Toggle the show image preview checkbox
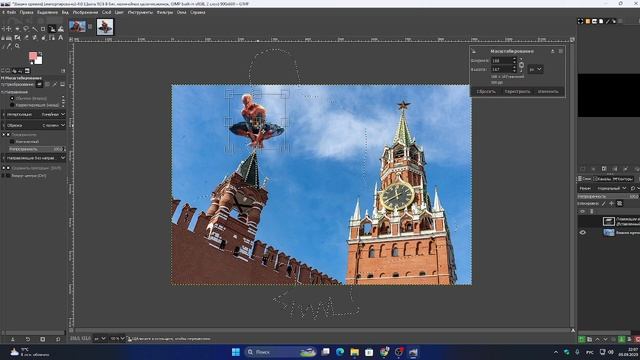 (8, 134)
